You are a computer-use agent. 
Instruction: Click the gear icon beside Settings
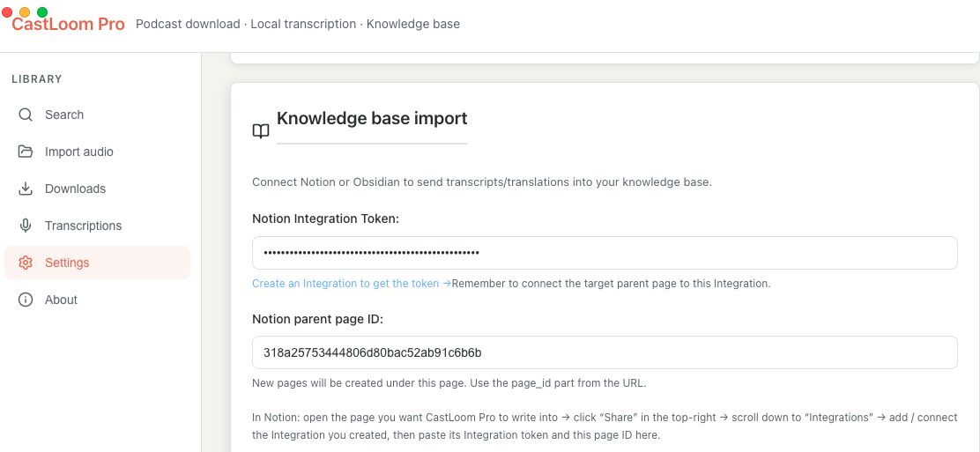[26, 263]
